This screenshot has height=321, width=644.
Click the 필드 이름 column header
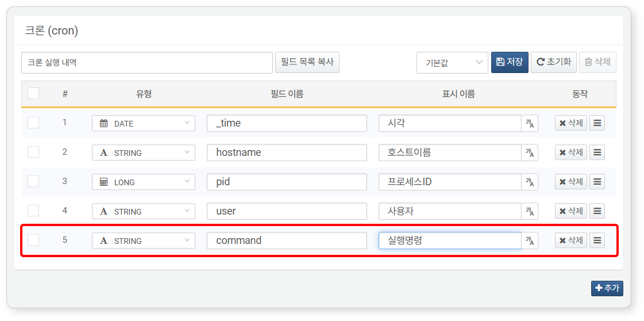pos(287,94)
